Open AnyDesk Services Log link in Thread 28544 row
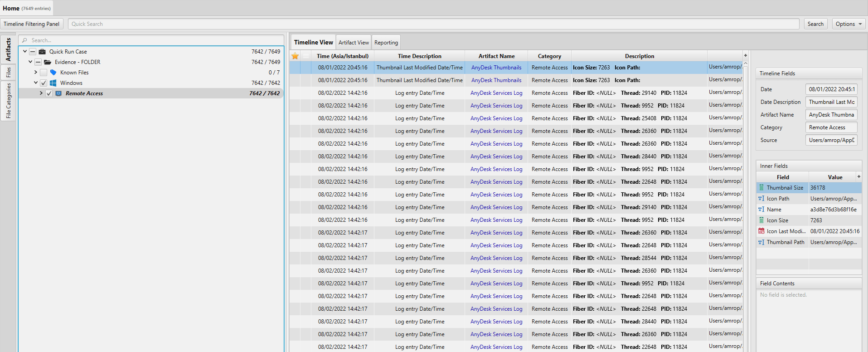This screenshot has width=868, height=352. (x=496, y=258)
